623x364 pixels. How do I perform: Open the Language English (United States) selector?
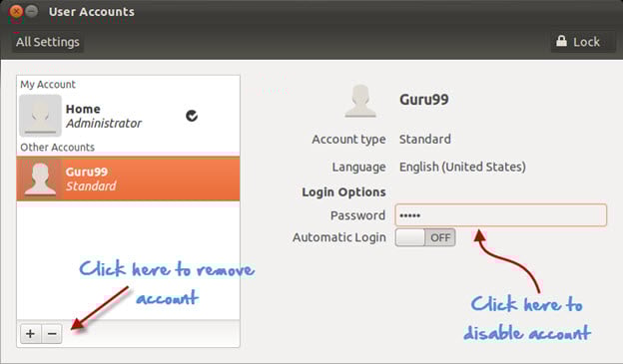pyautogui.click(x=462, y=167)
